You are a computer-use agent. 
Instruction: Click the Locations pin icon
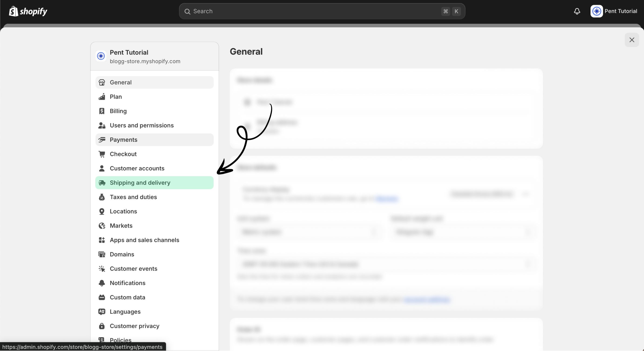click(102, 211)
